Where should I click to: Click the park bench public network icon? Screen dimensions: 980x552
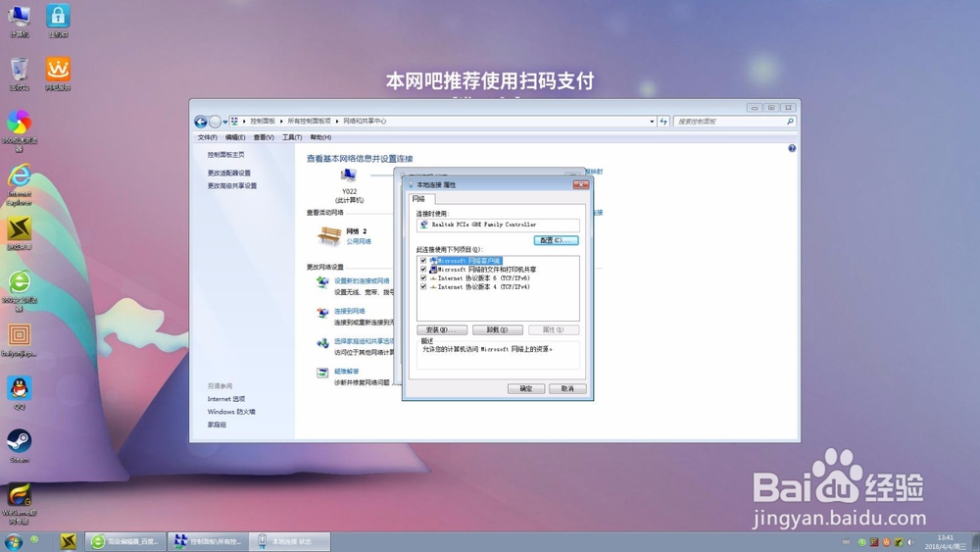pyautogui.click(x=329, y=235)
